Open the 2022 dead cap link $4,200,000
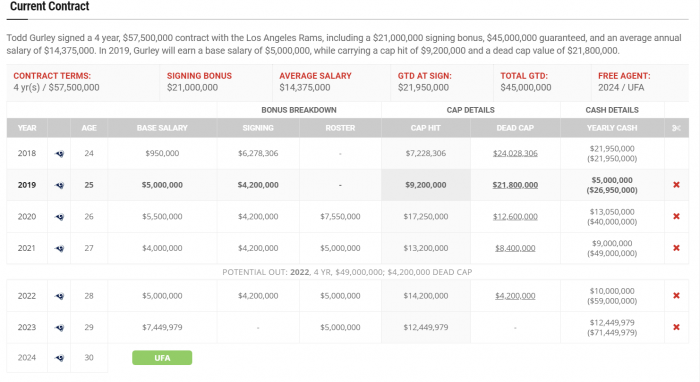 [515, 295]
